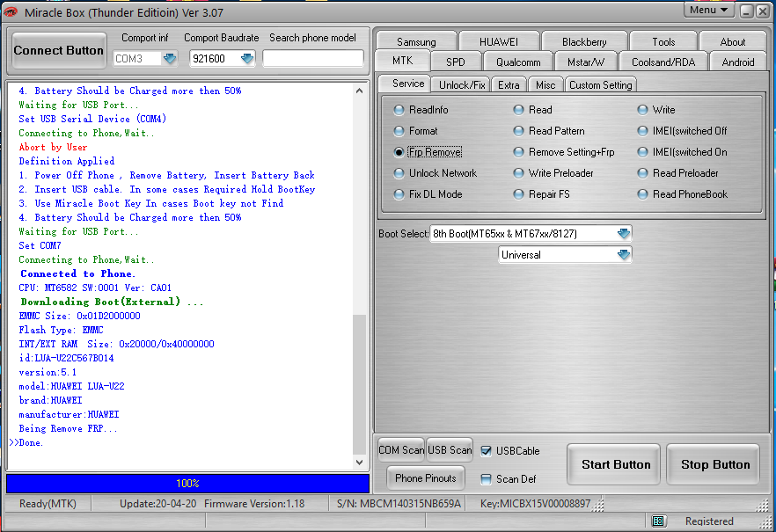This screenshot has width=776, height=532.
Task: Click the 'model:HUAWEI LUA-U22' log line
Action: point(71,386)
